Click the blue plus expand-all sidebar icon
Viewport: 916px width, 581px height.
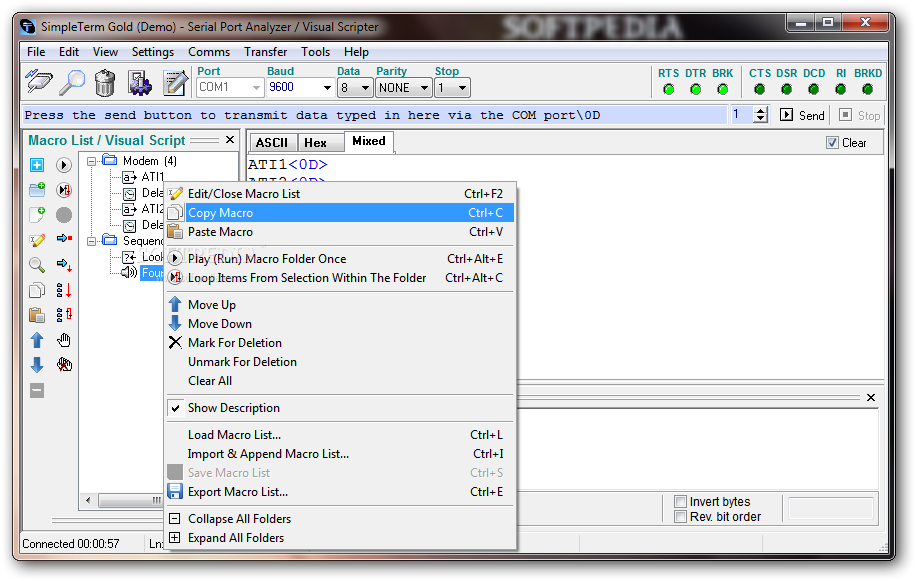coord(37,165)
